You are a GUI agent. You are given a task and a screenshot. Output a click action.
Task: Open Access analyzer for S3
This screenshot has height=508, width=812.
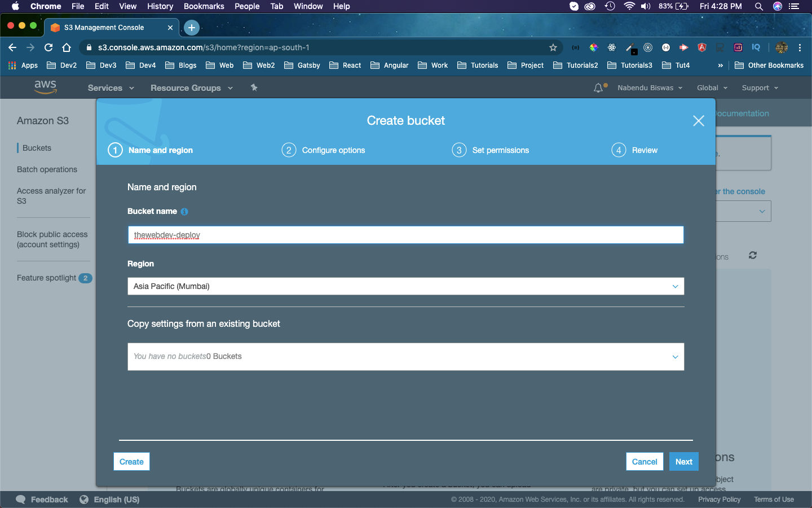click(x=51, y=196)
